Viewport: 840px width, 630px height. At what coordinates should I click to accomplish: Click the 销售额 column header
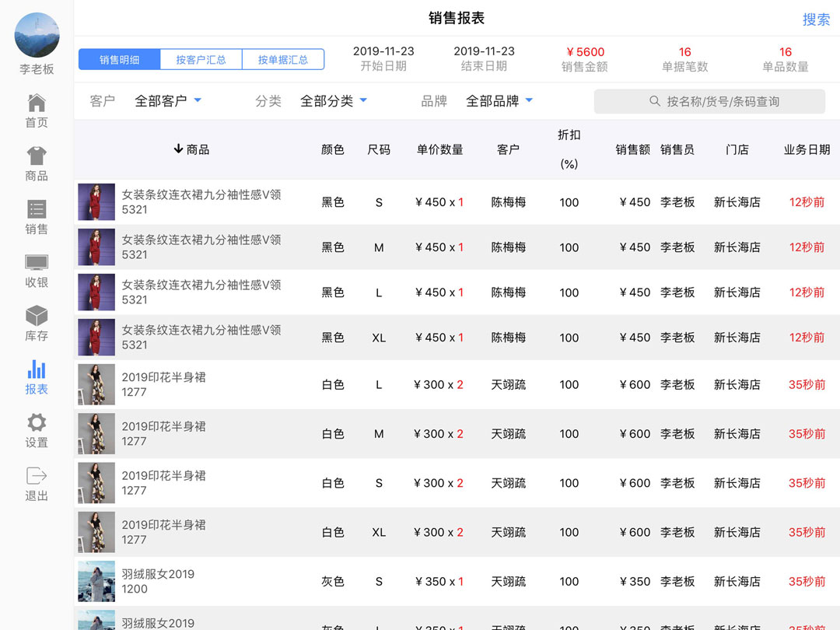pyautogui.click(x=632, y=149)
